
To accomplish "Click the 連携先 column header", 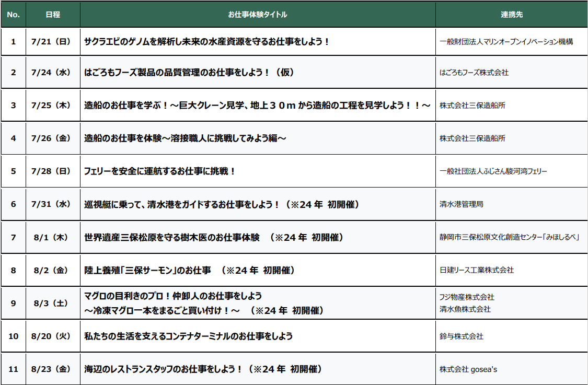I will click(x=512, y=15).
